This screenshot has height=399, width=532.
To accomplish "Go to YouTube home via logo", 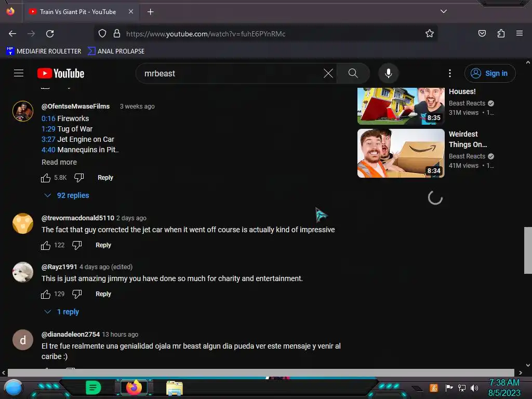I will point(61,73).
